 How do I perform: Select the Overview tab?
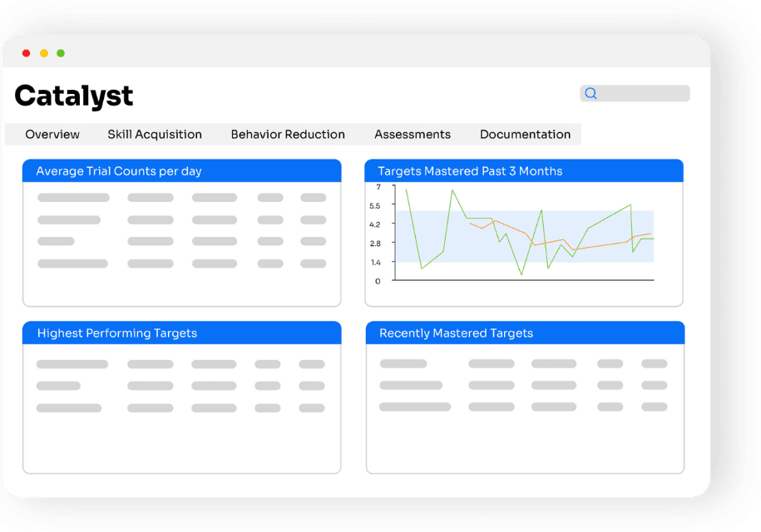click(52, 134)
